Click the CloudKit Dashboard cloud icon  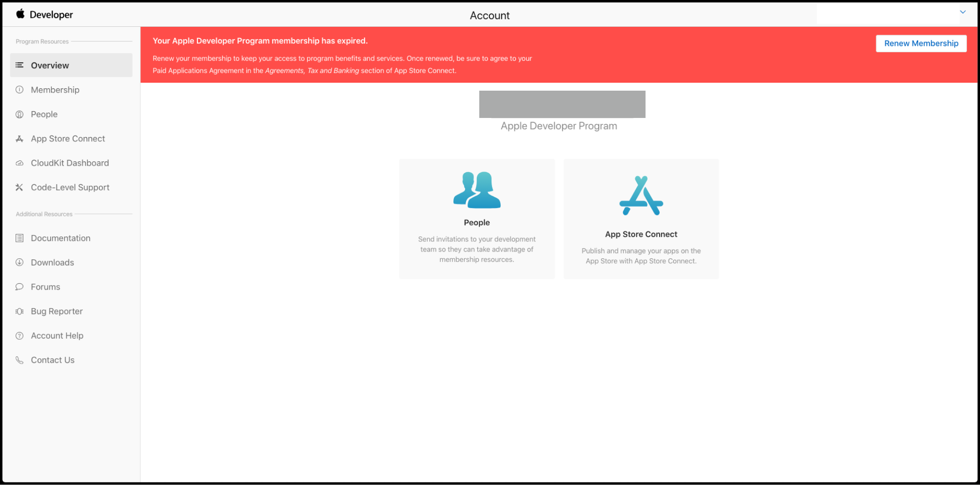20,163
